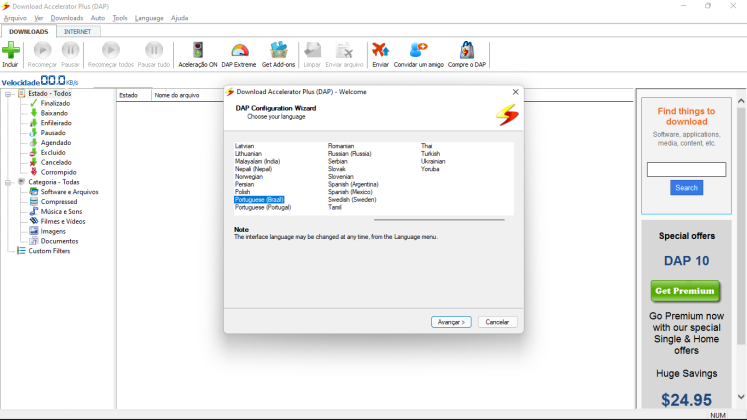Click Cancelar in the wizard
The width and height of the screenshot is (747, 420).
(497, 322)
